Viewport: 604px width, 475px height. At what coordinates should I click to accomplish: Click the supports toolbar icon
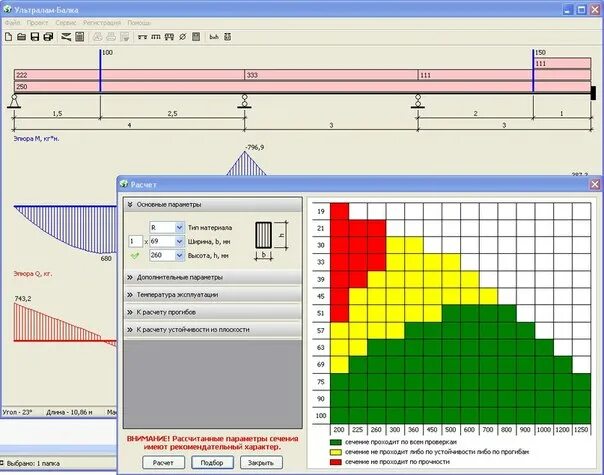(169, 37)
